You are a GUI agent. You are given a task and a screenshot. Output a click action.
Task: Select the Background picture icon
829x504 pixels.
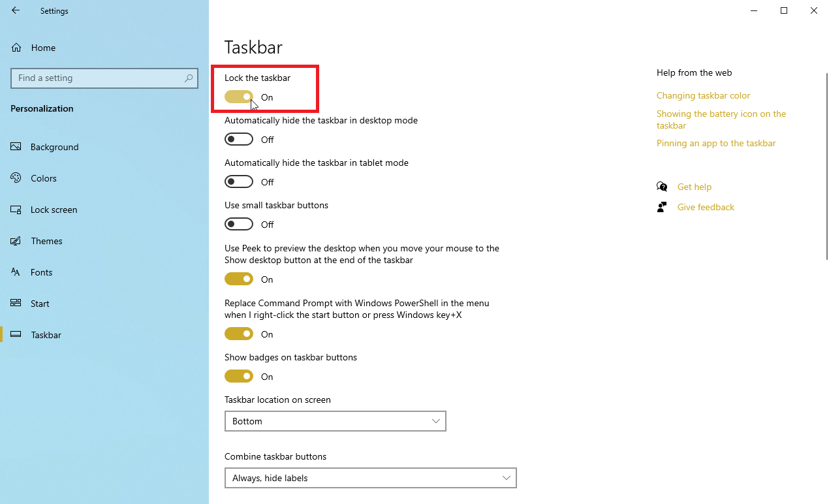pyautogui.click(x=16, y=147)
